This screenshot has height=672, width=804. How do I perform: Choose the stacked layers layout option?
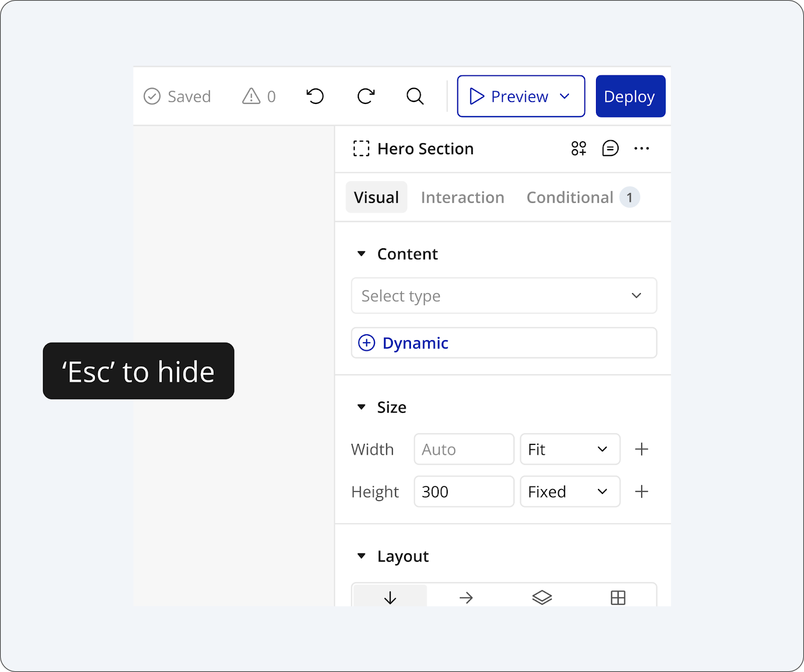(x=542, y=597)
